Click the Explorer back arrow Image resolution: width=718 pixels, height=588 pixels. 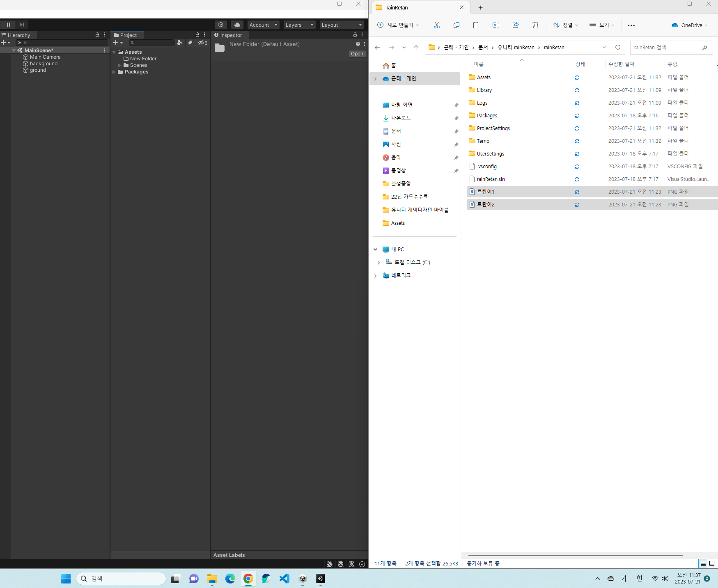[377, 48]
